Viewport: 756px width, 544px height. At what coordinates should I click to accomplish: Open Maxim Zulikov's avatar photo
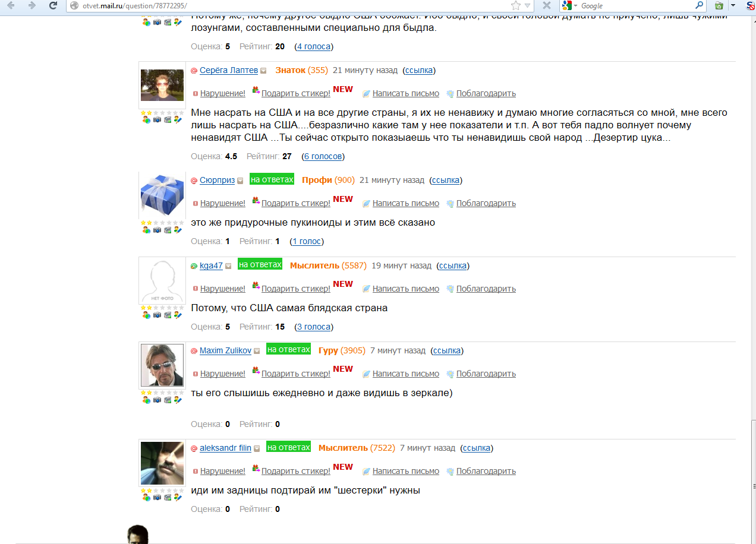(x=162, y=365)
